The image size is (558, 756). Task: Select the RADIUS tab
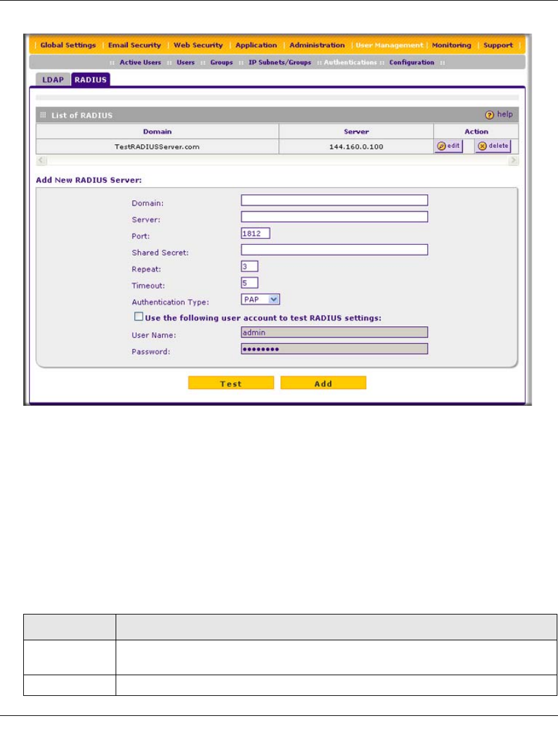[90, 79]
